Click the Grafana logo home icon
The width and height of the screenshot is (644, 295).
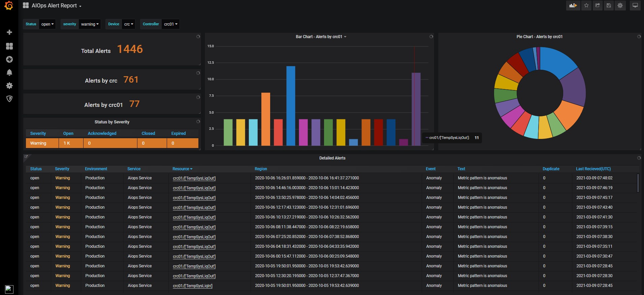tap(9, 6)
